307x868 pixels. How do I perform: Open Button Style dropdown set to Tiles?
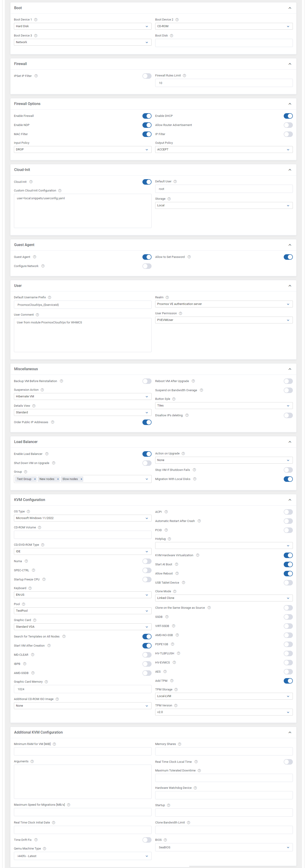(224, 405)
